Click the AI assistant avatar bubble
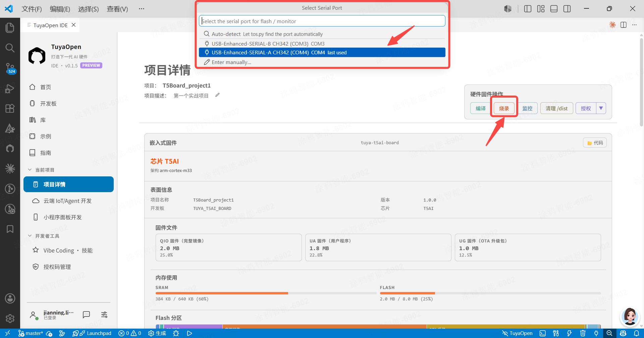Viewport: 644px width, 338px height. [630, 316]
